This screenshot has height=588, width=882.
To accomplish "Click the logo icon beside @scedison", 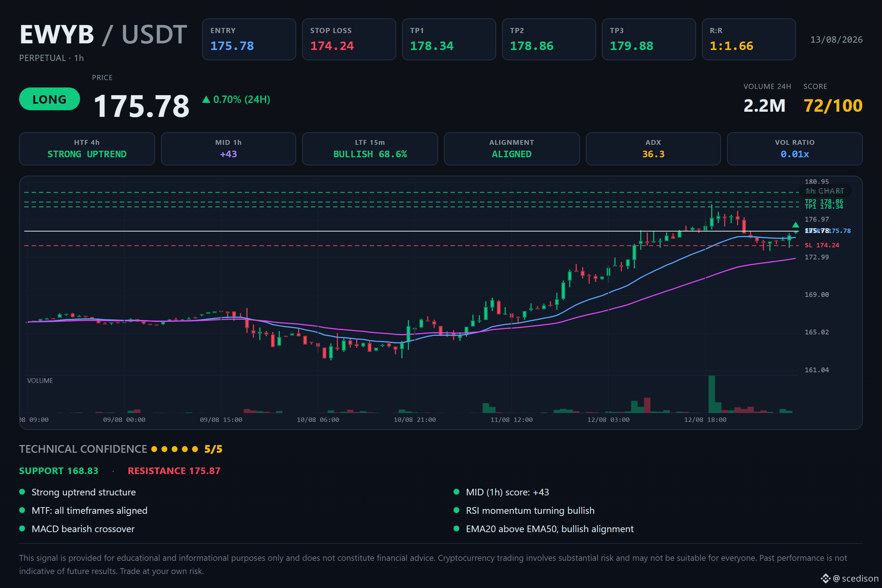I will tap(825, 578).
